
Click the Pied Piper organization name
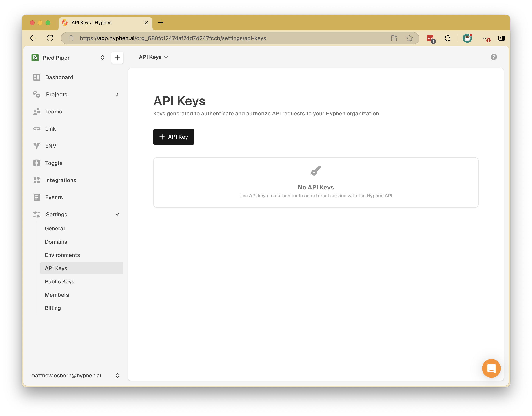(x=56, y=58)
